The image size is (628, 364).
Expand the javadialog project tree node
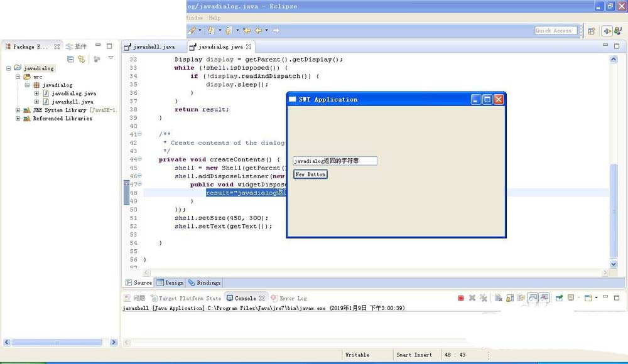(10, 68)
